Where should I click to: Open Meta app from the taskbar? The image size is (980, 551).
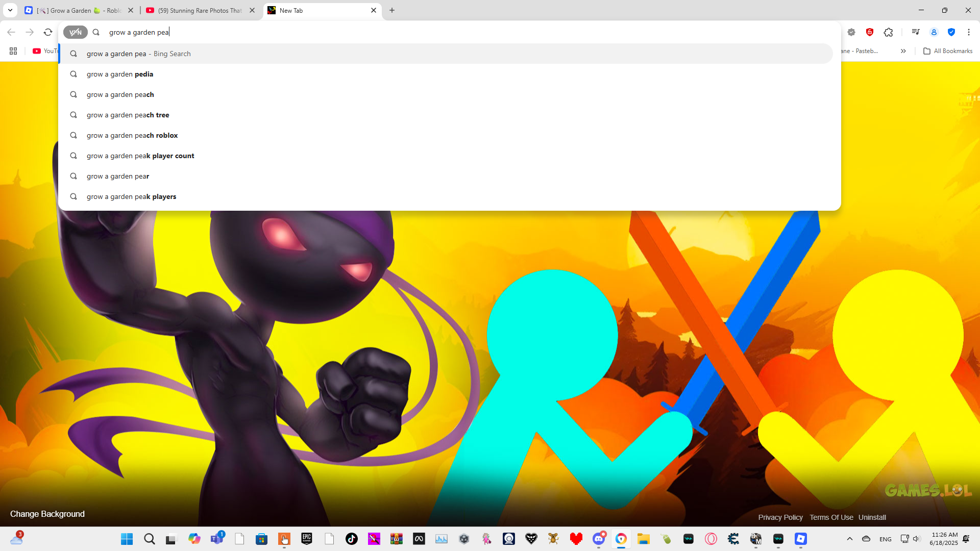(x=419, y=539)
